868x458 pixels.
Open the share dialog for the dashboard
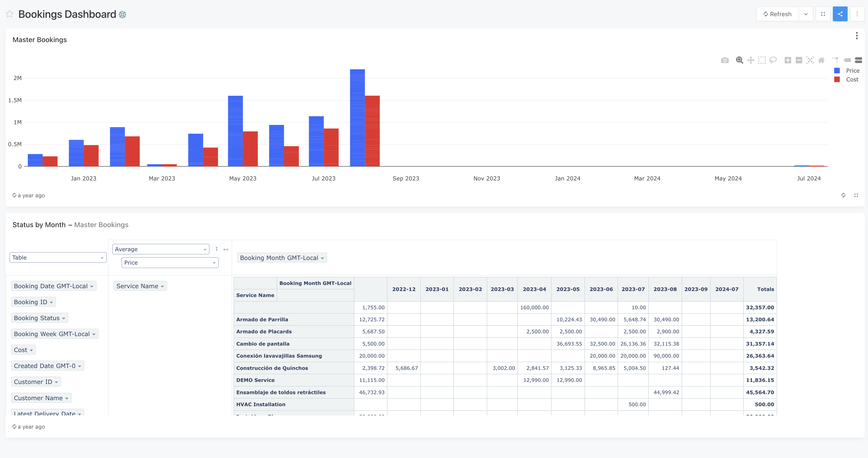(840, 14)
